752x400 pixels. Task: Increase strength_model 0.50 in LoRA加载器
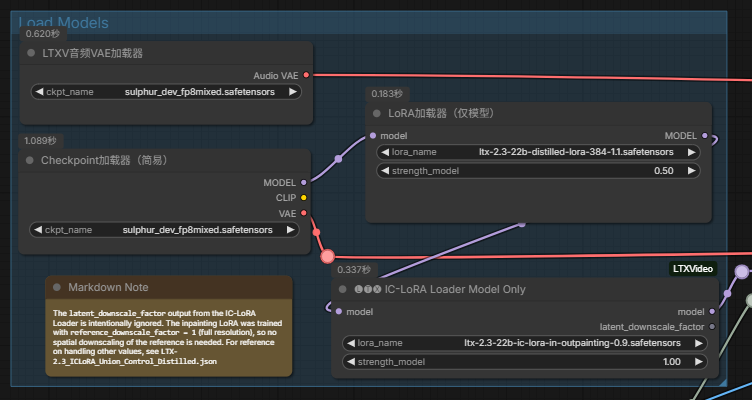[x=691, y=171]
